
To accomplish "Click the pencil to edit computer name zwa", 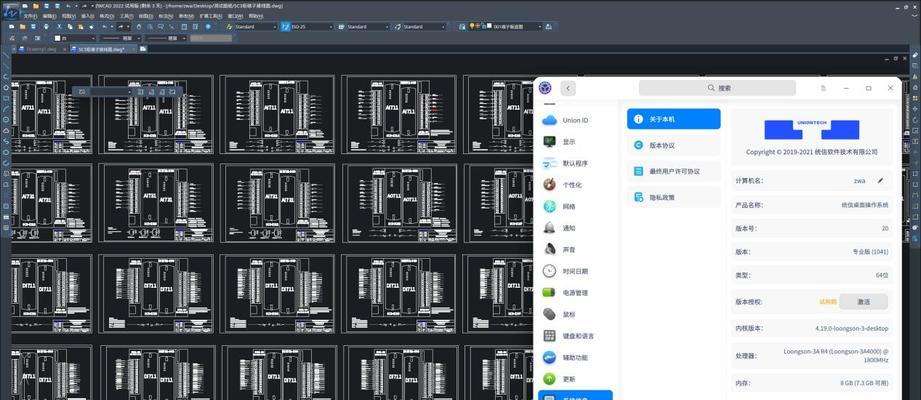I will [x=880, y=181].
